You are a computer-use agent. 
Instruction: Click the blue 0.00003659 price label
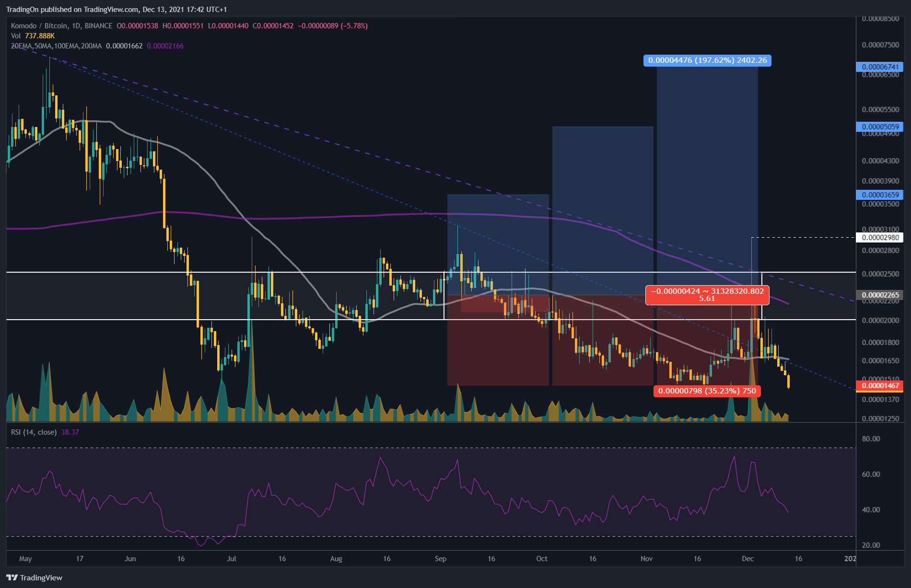point(879,195)
